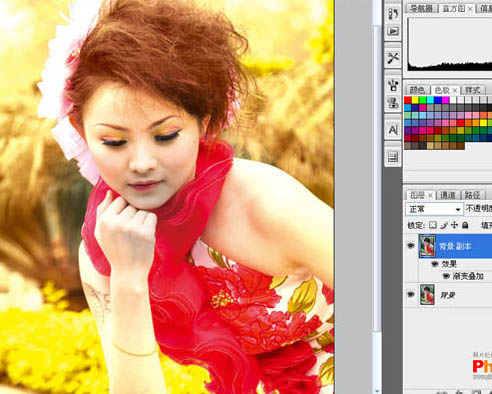Switch to the 通道 channels tab
The image size is (492, 394).
(x=448, y=195)
